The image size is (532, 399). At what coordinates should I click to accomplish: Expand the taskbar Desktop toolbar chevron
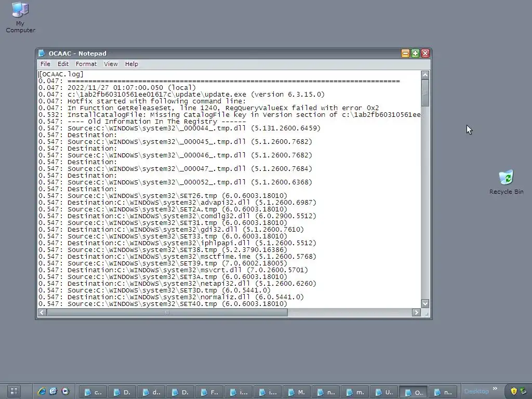coord(495,389)
